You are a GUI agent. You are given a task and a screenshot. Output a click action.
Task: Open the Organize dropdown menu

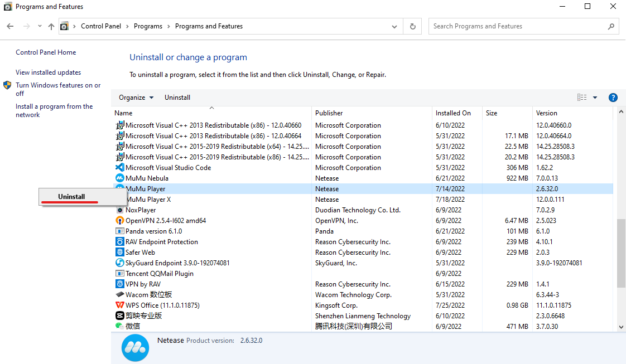(136, 98)
